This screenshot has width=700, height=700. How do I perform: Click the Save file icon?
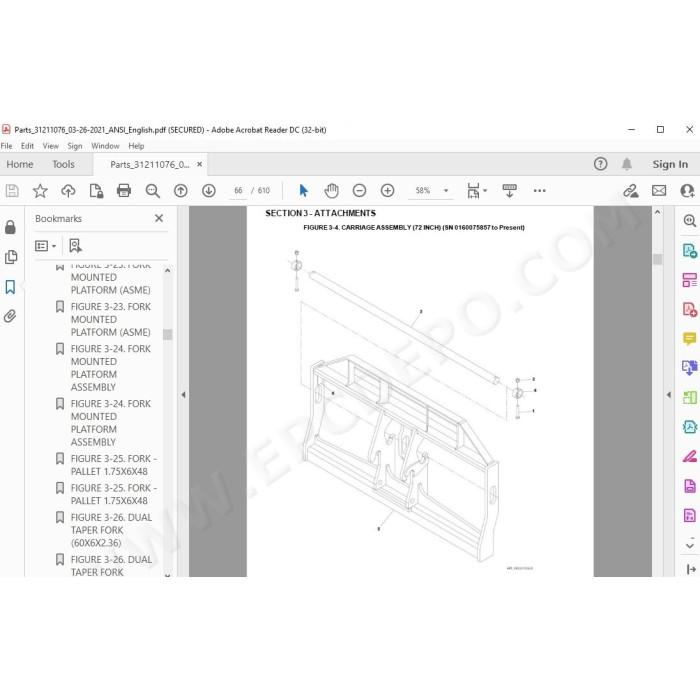click(12, 191)
